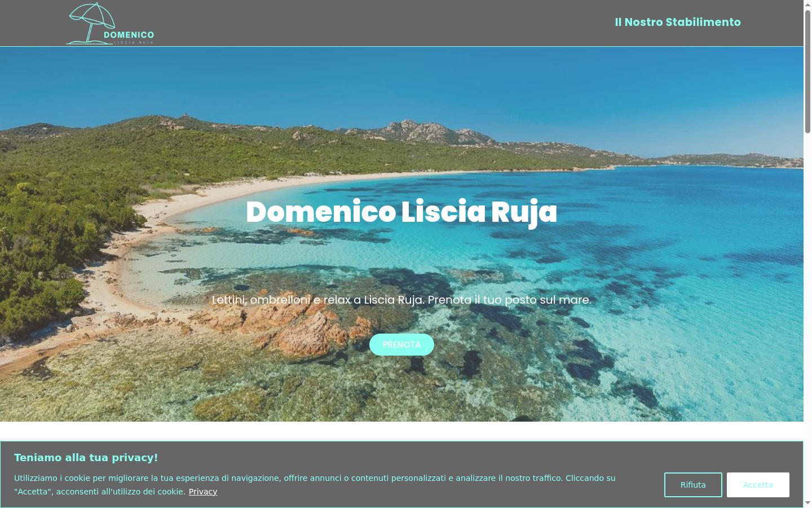The height and width of the screenshot is (508, 812).
Task: Click the 'Lettini, ombrelloni e relax' tagline text
Action: pos(401,300)
